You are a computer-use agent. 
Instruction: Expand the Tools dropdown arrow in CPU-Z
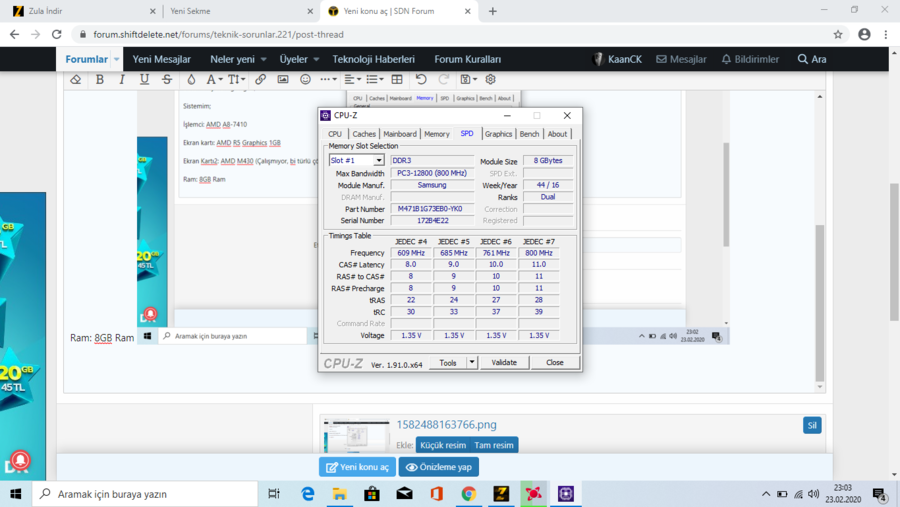(x=472, y=363)
